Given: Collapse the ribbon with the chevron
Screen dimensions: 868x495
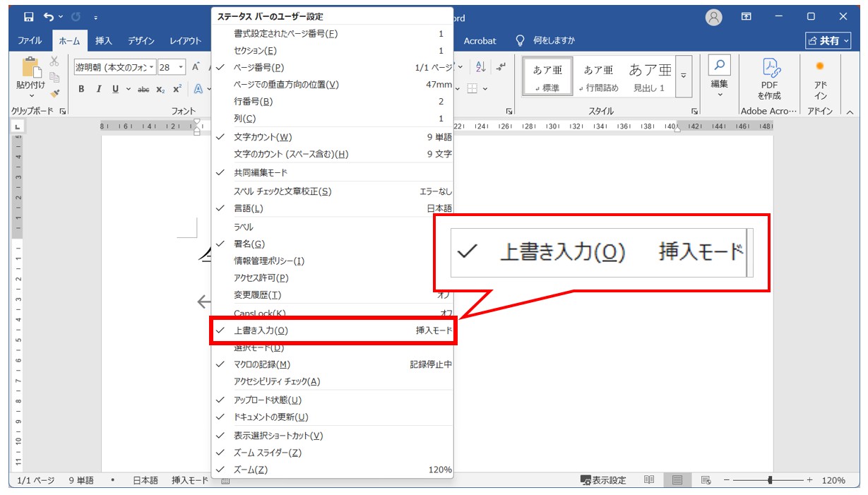Looking at the screenshot, I should 850,112.
